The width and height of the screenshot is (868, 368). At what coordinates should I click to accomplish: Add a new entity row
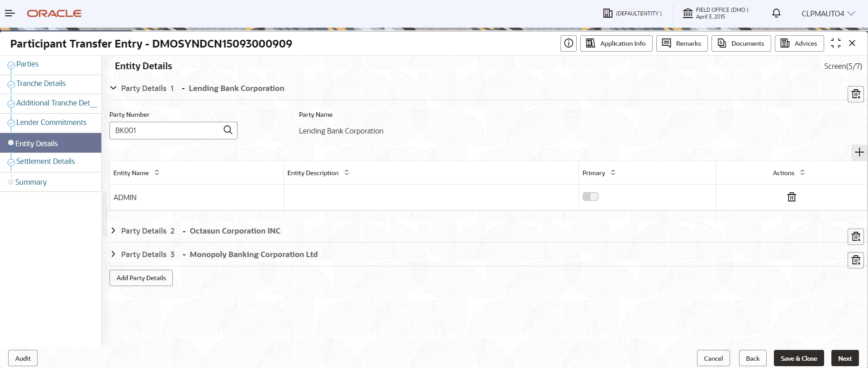pyautogui.click(x=859, y=153)
